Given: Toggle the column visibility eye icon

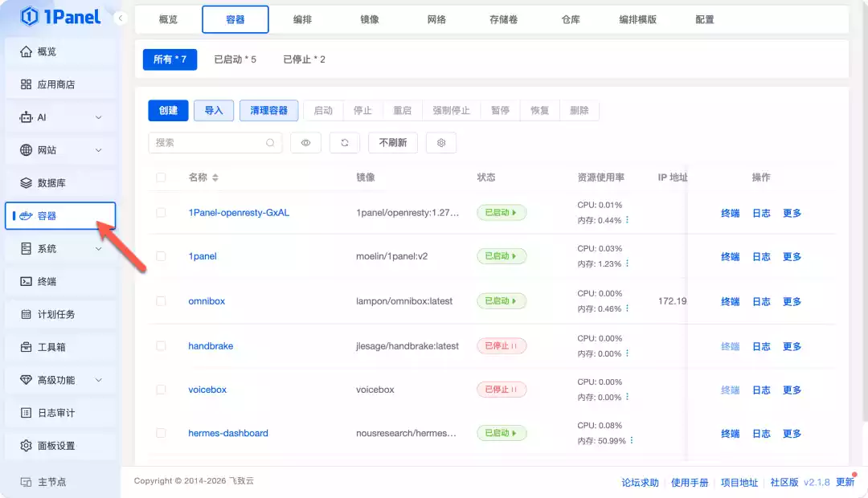Looking at the screenshot, I should point(305,141).
